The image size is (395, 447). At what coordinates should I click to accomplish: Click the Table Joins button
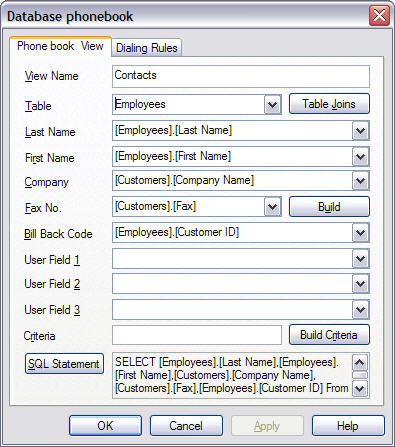click(x=329, y=104)
